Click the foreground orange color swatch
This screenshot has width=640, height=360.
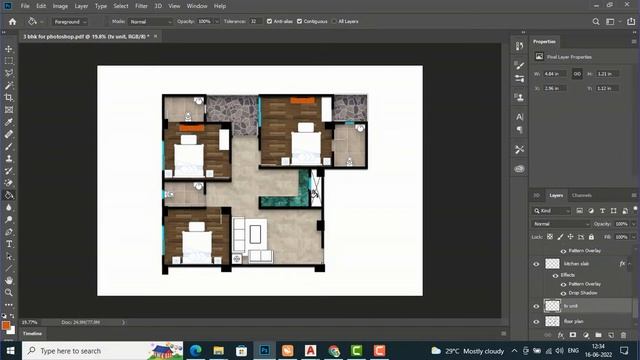6,325
